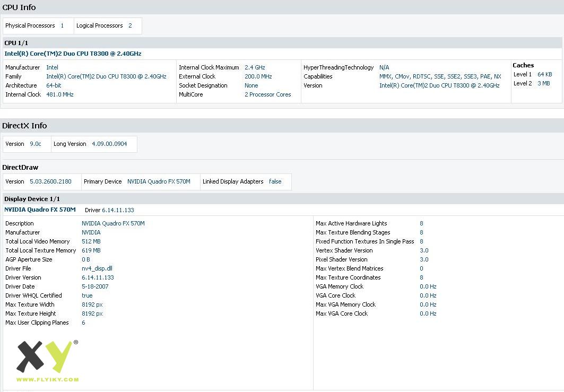
Task: Select the DirectX Version value "9.0c"
Action: coord(35,144)
